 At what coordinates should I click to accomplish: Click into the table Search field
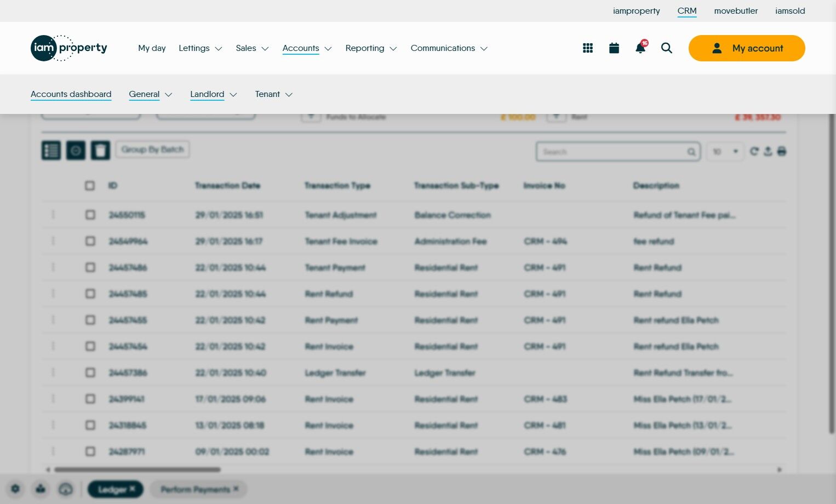tap(618, 152)
